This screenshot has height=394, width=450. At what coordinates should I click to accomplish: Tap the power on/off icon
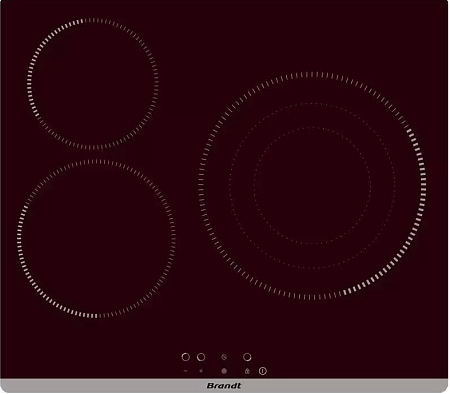[263, 371]
